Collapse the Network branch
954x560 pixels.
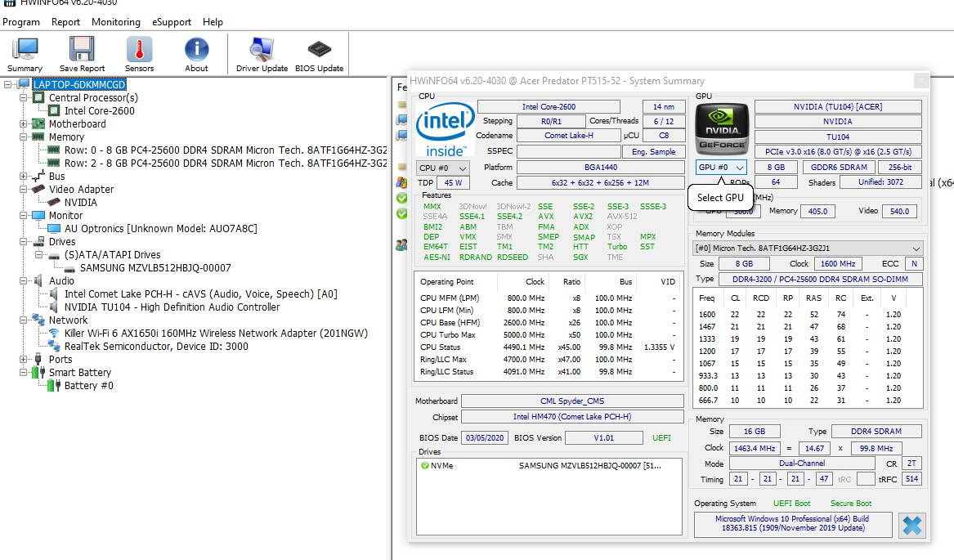[x=24, y=320]
